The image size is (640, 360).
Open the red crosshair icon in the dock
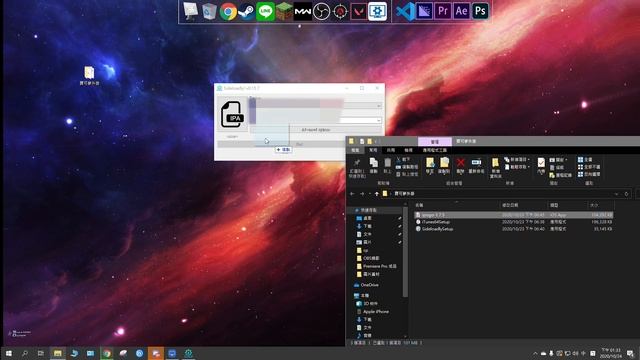click(x=340, y=11)
